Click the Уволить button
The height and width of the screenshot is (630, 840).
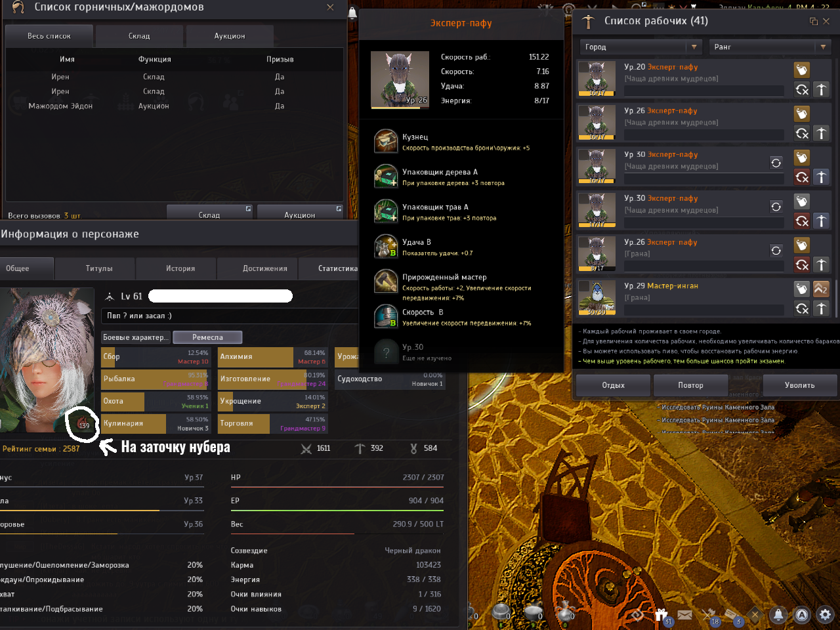coord(799,385)
